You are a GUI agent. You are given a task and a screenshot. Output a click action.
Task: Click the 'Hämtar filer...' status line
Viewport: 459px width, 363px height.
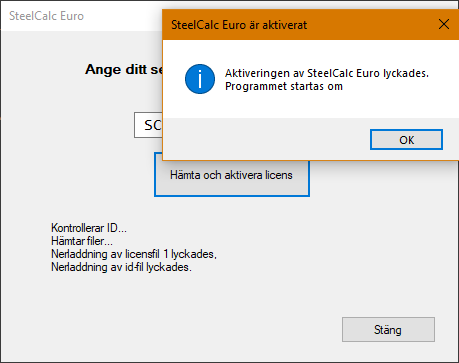tap(82, 241)
